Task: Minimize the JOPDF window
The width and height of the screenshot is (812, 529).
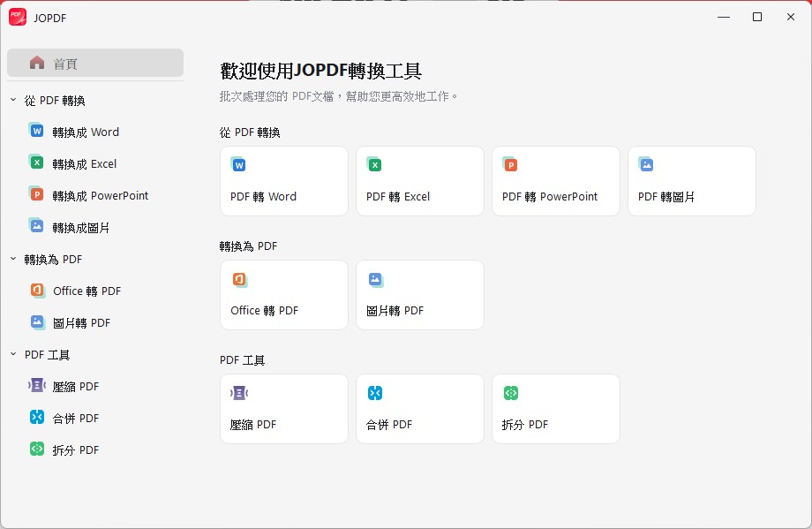Action: click(724, 17)
